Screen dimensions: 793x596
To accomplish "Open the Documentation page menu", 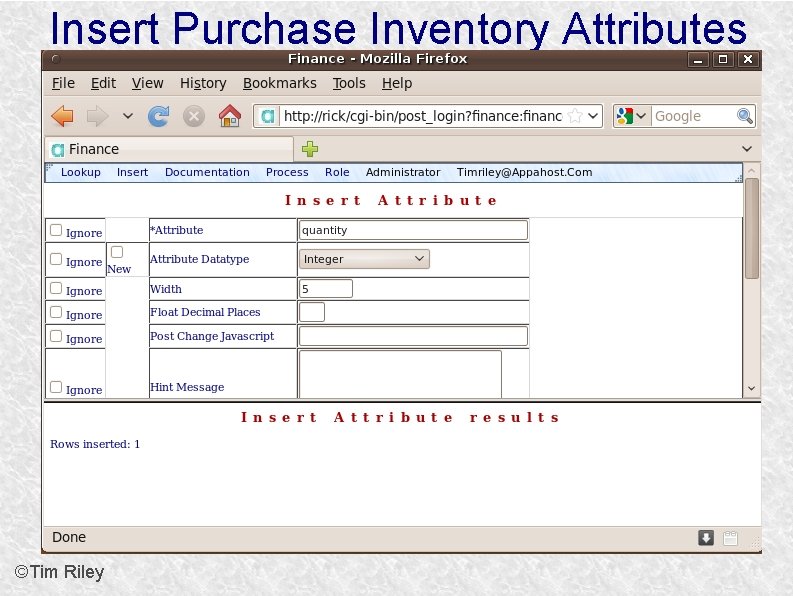I will 207,172.
